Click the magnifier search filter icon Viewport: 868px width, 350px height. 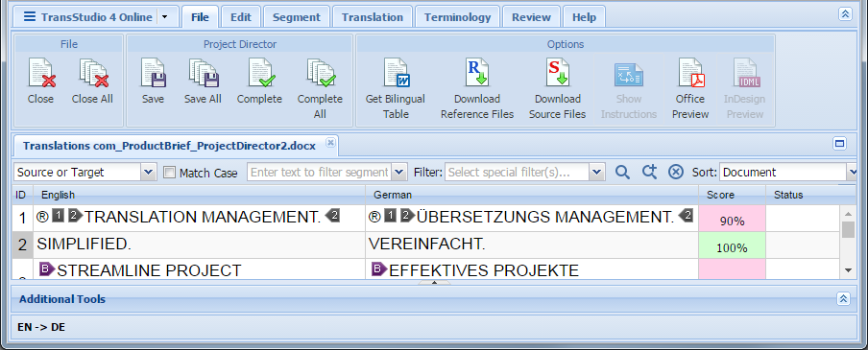pyautogui.click(x=623, y=173)
